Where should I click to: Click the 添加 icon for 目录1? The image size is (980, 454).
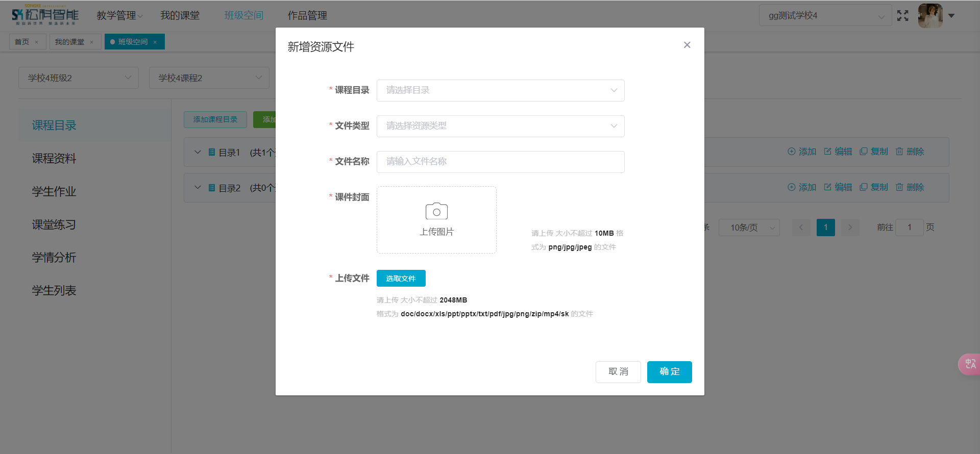click(x=792, y=152)
